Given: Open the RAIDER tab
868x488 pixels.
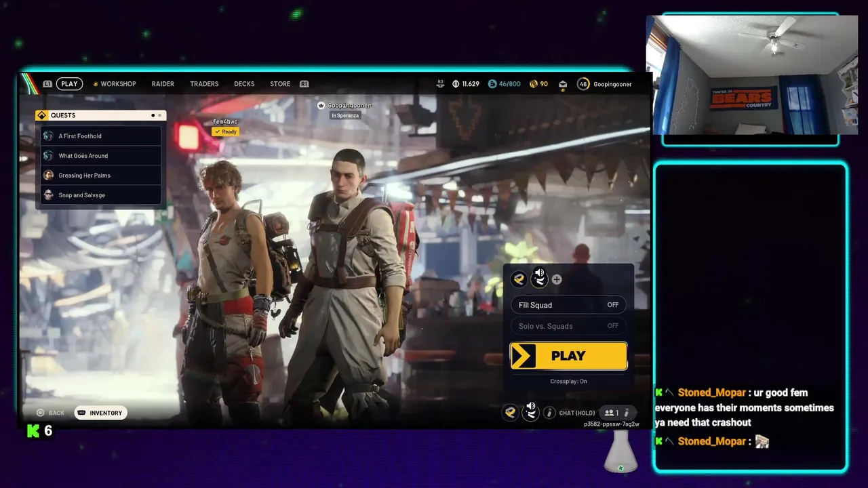Looking at the screenshot, I should point(163,84).
